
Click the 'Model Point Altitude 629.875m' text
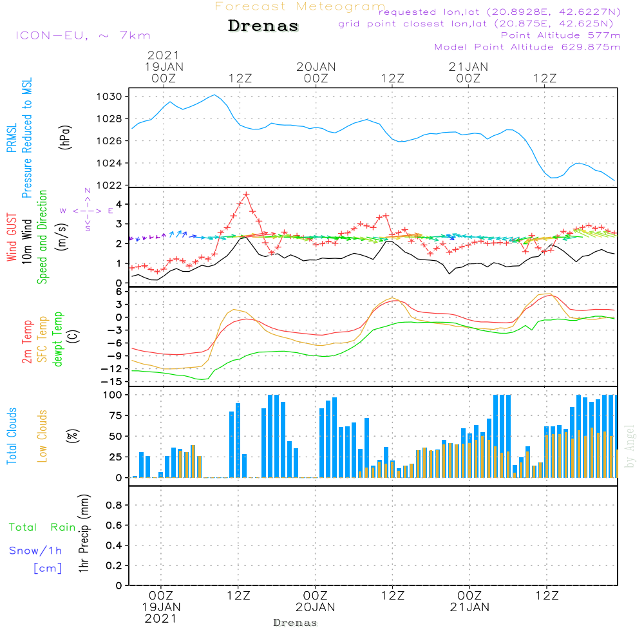[527, 47]
